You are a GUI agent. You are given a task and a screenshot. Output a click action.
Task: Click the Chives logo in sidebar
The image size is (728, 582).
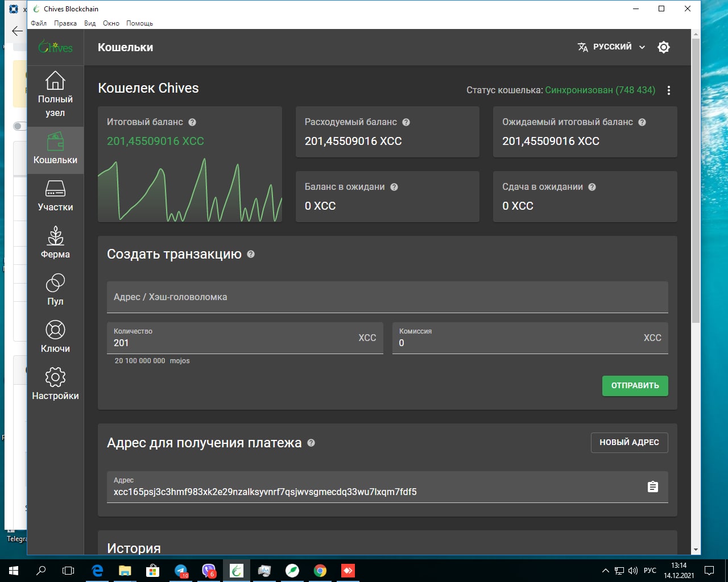click(x=55, y=47)
